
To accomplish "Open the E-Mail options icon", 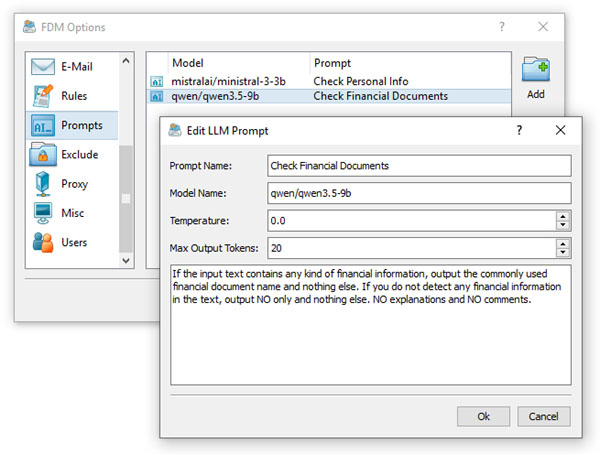I will click(43, 67).
